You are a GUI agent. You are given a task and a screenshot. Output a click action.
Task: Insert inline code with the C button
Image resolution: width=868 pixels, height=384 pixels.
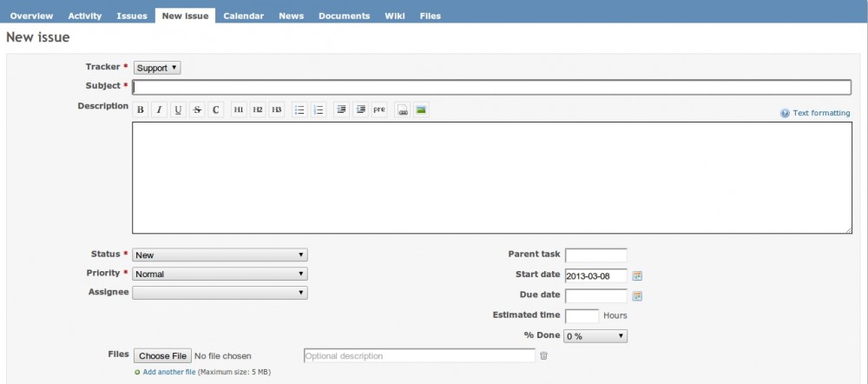216,110
